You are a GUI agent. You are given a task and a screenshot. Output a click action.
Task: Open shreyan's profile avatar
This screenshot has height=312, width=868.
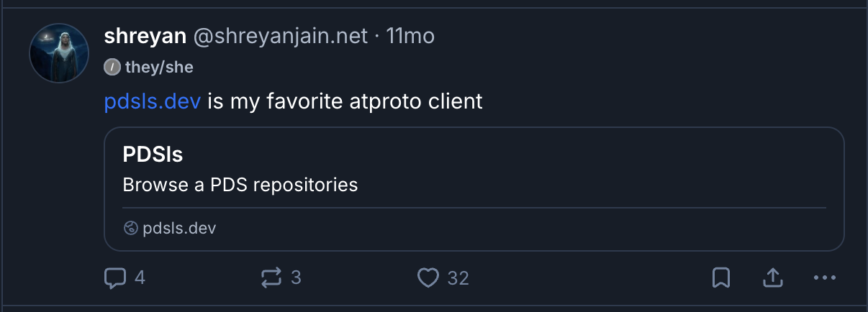click(59, 53)
